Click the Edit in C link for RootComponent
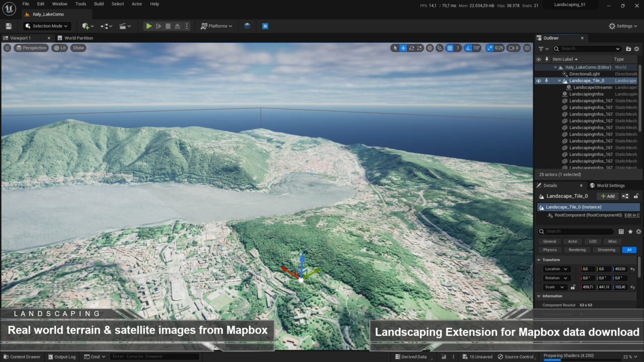Image resolution: width=644 pixels, height=362 pixels. [632, 215]
